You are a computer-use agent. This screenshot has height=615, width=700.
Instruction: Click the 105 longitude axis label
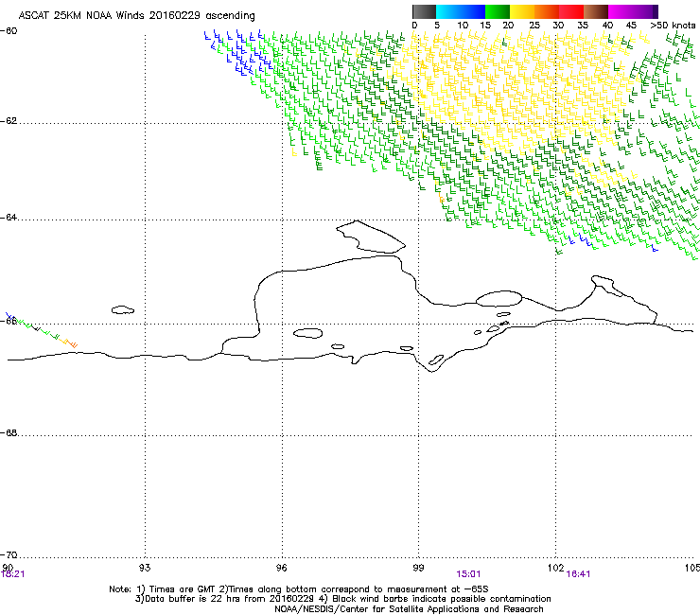pyautogui.click(x=692, y=568)
